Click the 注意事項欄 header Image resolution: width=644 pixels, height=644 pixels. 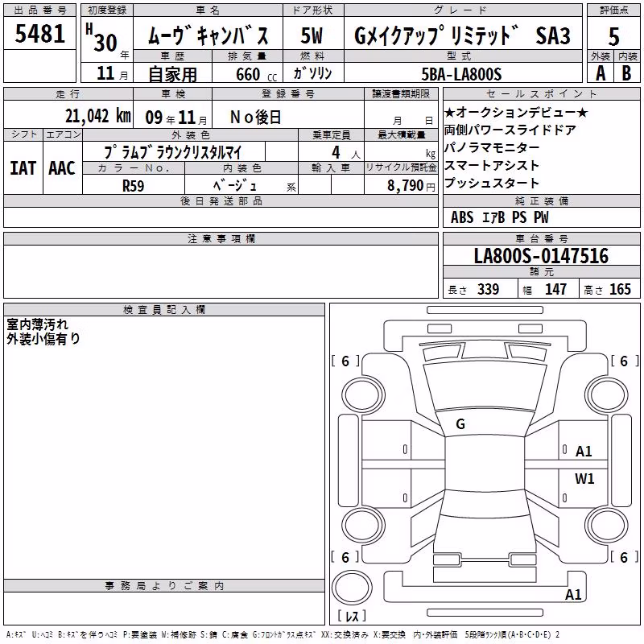pyautogui.click(x=221, y=238)
